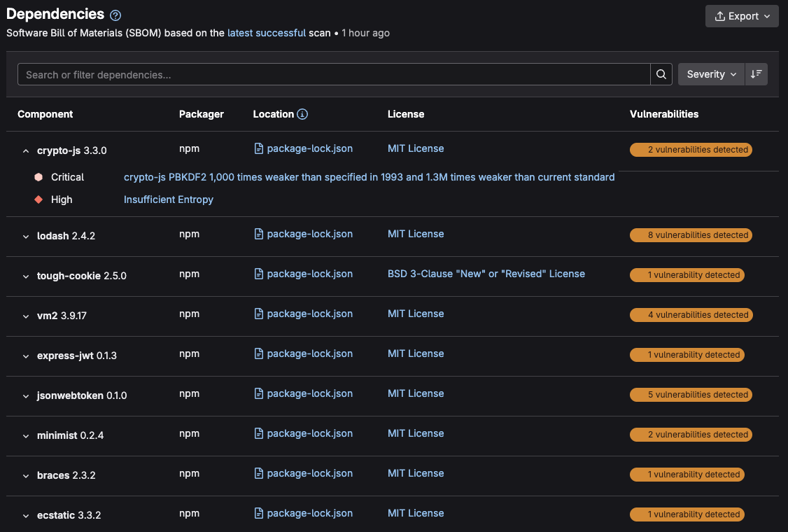The image size is (788, 532).
Task: Click the High severity diamond icon
Action: (x=39, y=199)
